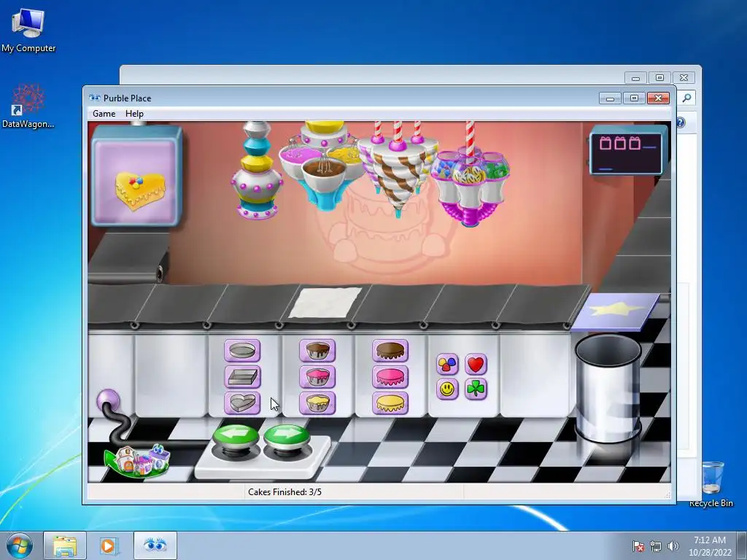
Task: Add the red heart decoration
Action: click(476, 365)
